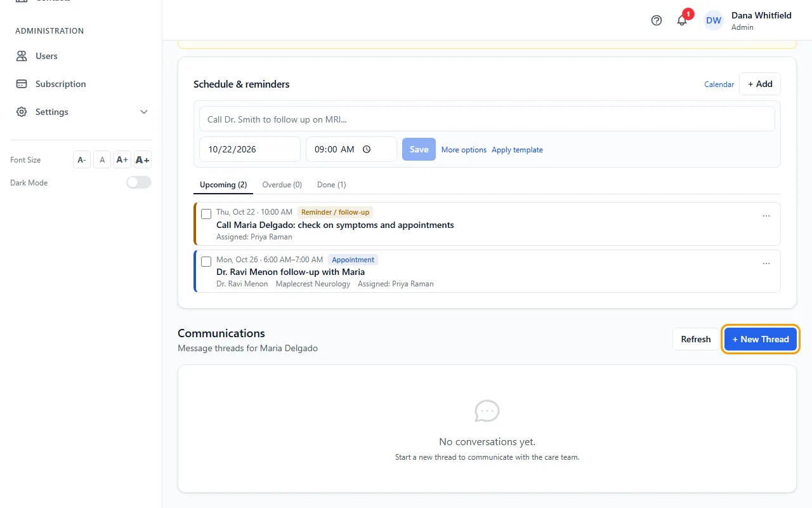Open notifications bell icon

(682, 20)
